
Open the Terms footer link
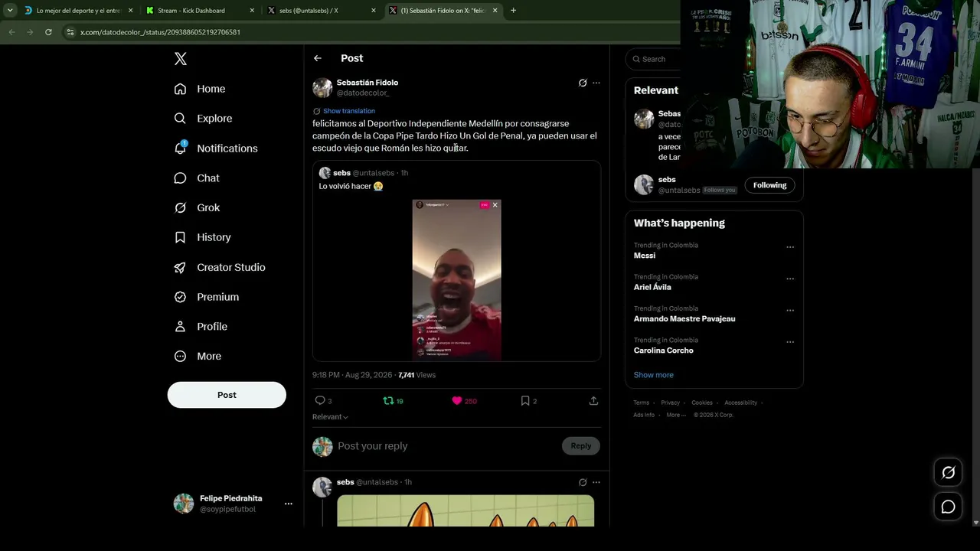point(642,403)
